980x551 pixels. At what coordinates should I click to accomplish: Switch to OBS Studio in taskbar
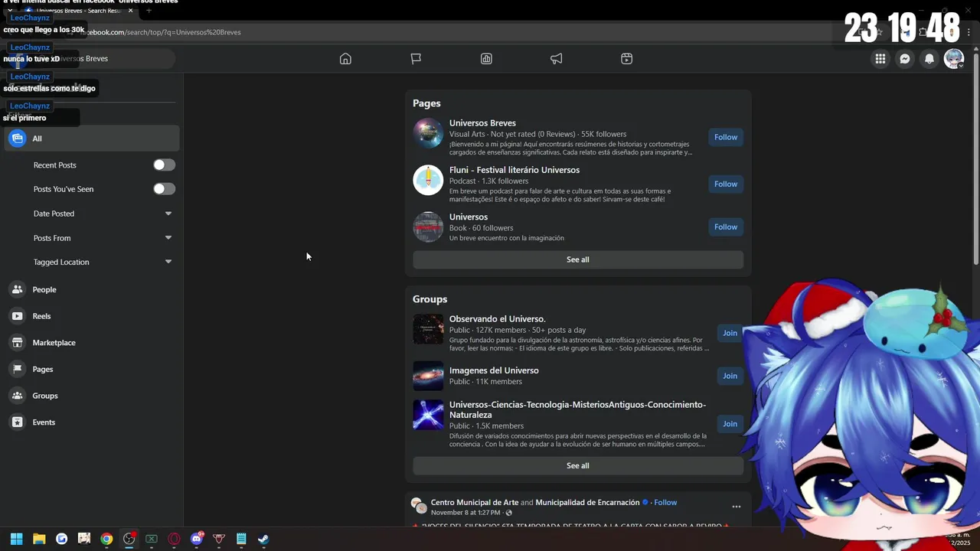[129, 539]
